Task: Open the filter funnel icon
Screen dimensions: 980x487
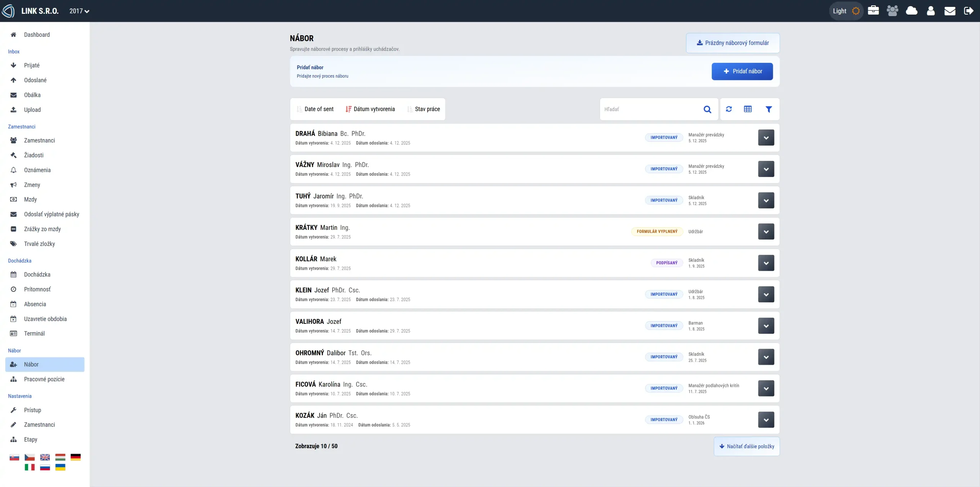Action: pyautogui.click(x=768, y=109)
